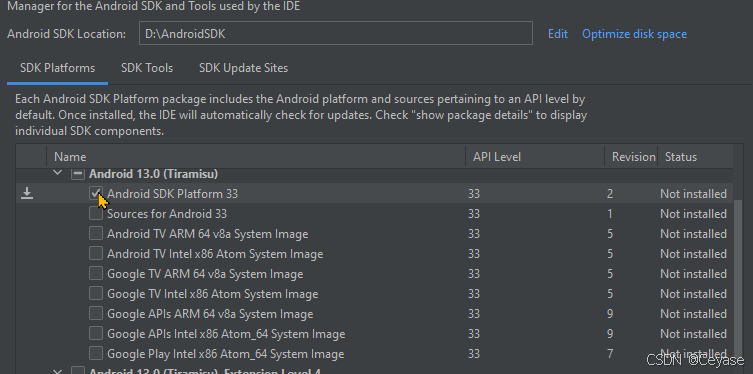Click API level 33 of Android TV ARM 64 v8a

pos(474,234)
